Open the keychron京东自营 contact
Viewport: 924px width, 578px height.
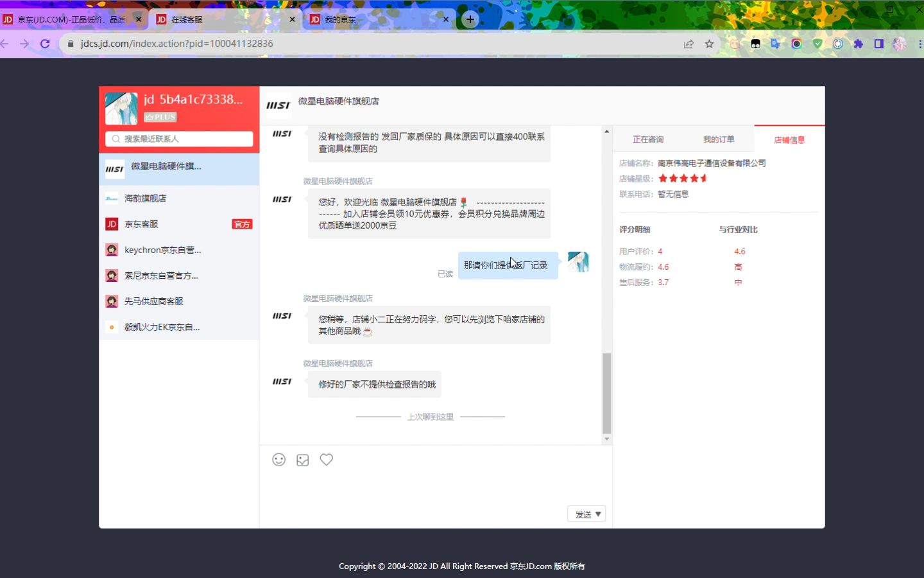click(179, 250)
